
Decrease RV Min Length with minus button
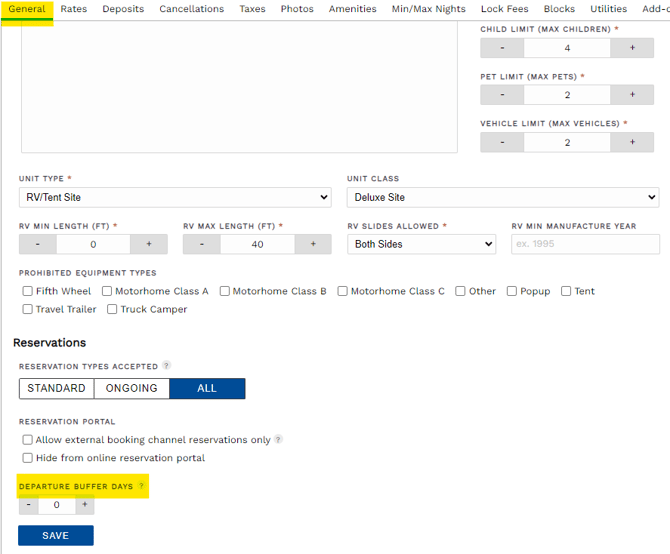pyautogui.click(x=38, y=244)
